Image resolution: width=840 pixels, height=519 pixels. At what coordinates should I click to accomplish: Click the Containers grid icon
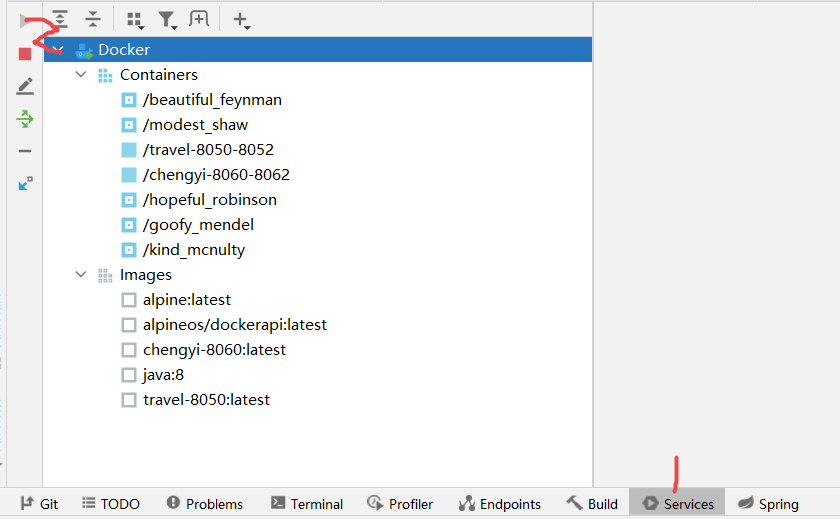105,76
